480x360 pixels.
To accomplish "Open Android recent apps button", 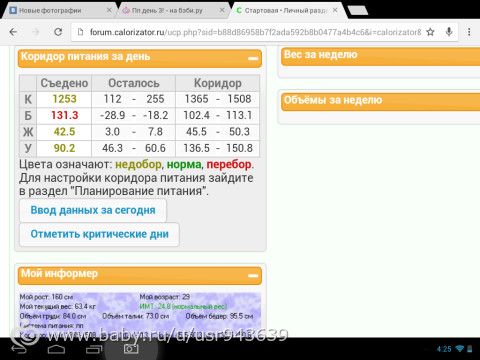I will pyautogui.click(x=94, y=349).
